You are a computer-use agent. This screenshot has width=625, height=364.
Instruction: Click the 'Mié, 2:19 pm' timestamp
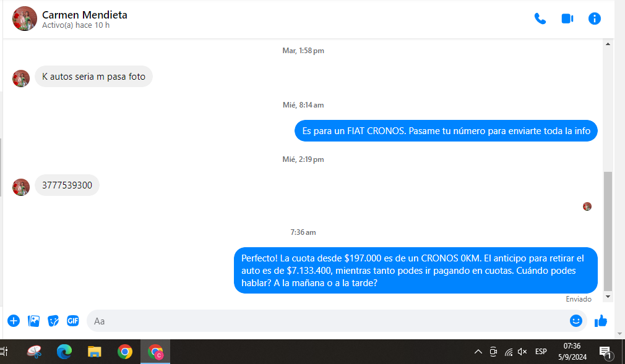(x=303, y=159)
